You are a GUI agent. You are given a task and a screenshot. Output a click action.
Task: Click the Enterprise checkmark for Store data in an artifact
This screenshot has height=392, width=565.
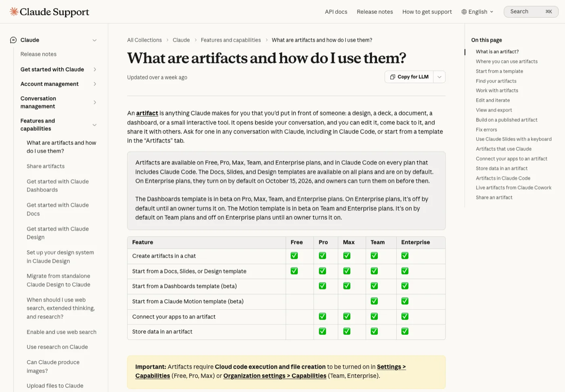coord(405,332)
